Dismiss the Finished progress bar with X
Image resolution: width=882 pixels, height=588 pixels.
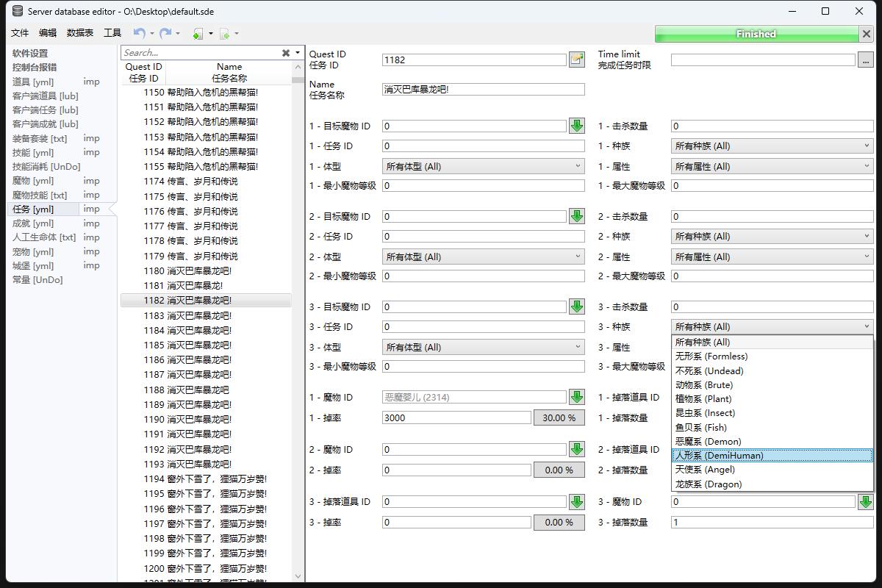coord(866,34)
